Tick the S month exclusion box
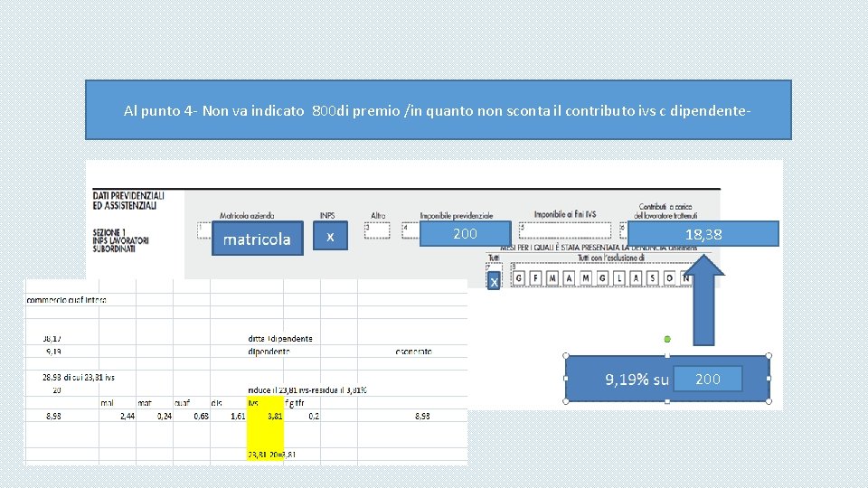The width and height of the screenshot is (868, 488). click(x=653, y=277)
